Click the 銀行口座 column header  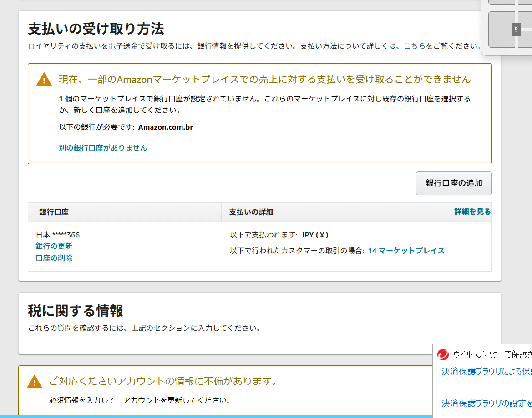(x=54, y=212)
